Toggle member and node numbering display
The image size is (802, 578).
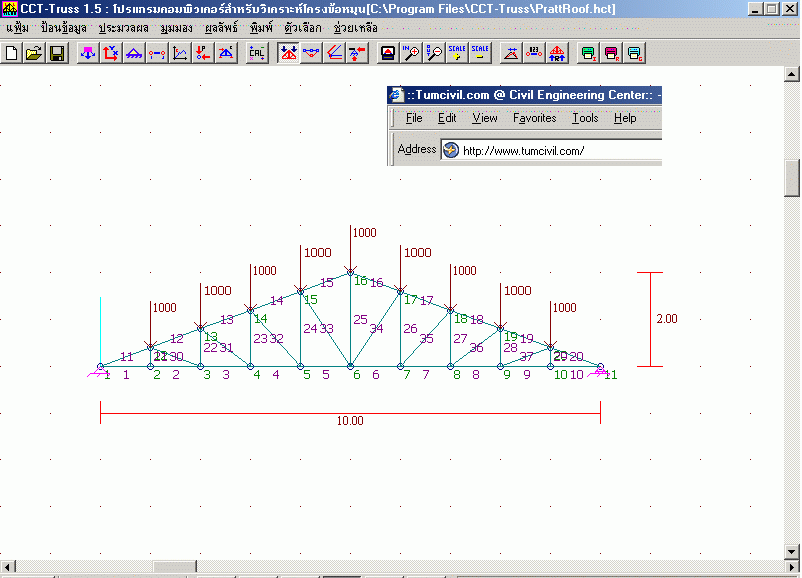[x=534, y=53]
